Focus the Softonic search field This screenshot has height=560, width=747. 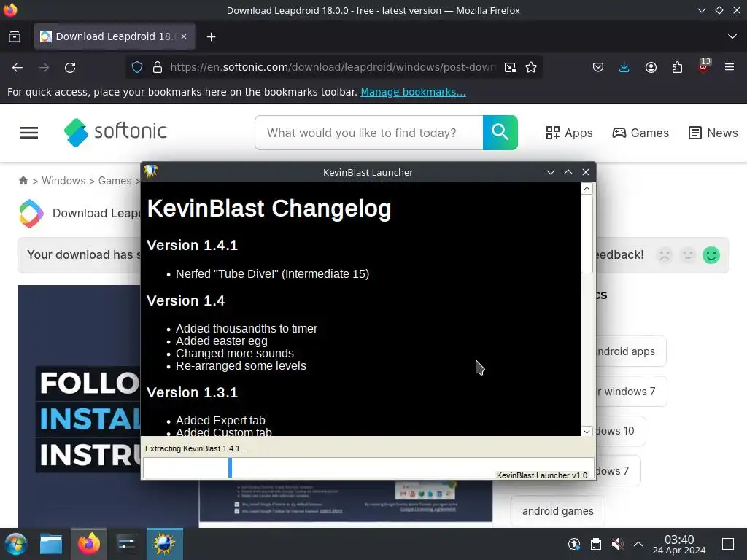click(369, 133)
